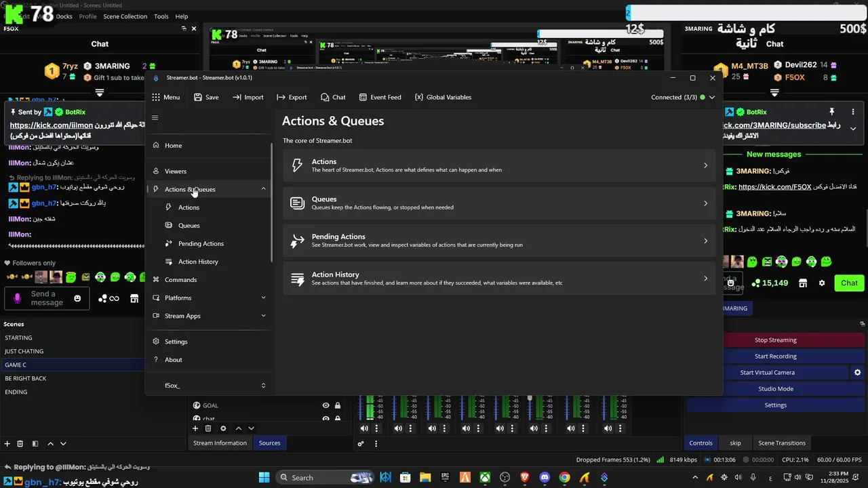Open source properties gear icon
Viewport: 868px width, 488px height.
tap(223, 428)
